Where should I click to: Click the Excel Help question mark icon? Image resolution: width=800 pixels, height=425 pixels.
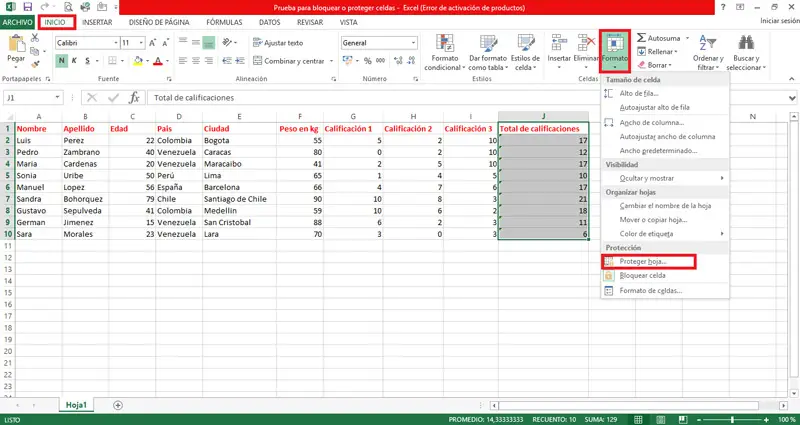[x=723, y=7]
